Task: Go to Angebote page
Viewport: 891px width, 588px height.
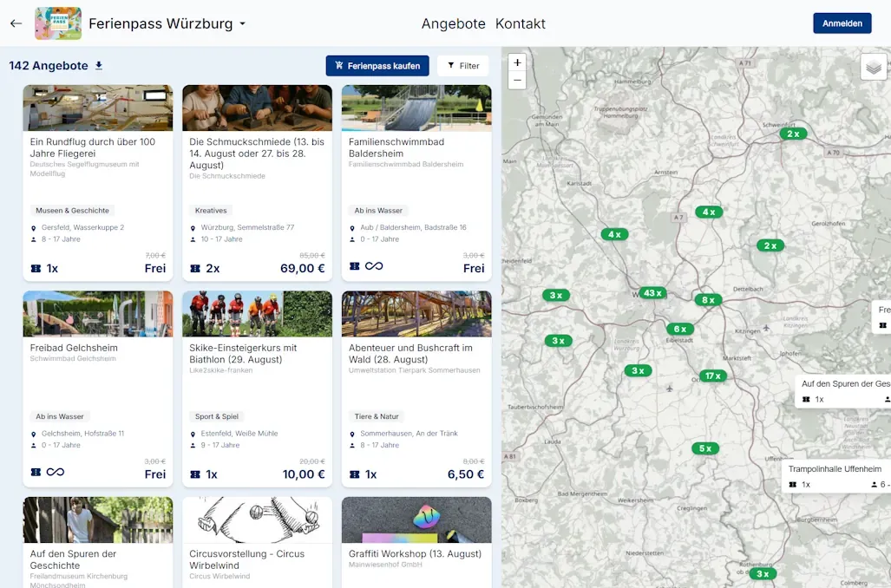Action: point(453,23)
